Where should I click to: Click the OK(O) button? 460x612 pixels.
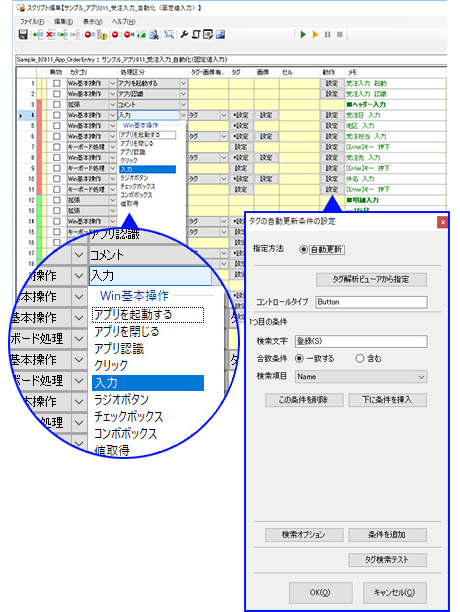320,592
